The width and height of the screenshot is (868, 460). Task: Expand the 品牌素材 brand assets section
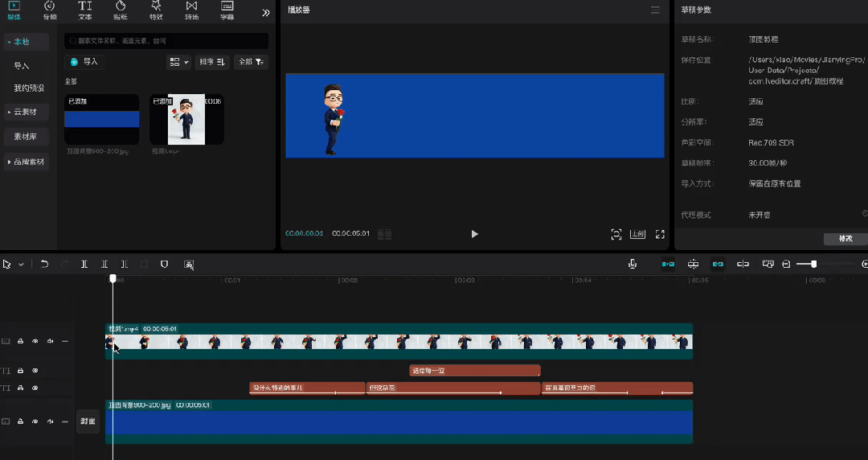[x=27, y=162]
